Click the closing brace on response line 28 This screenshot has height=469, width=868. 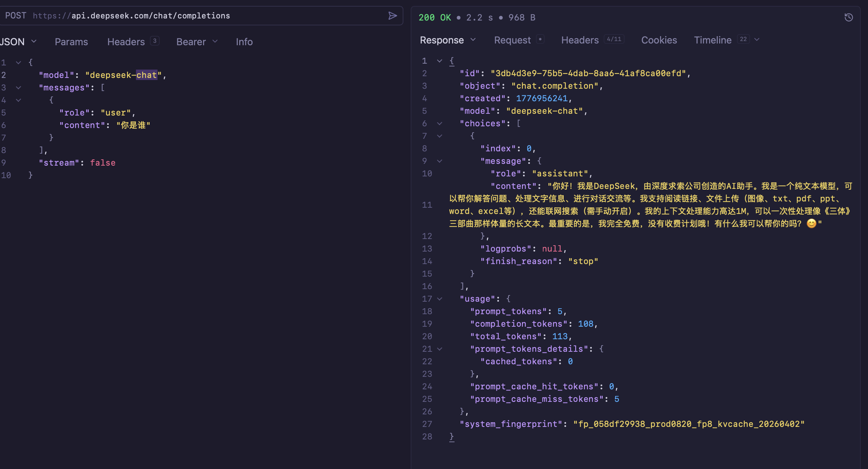(452, 437)
